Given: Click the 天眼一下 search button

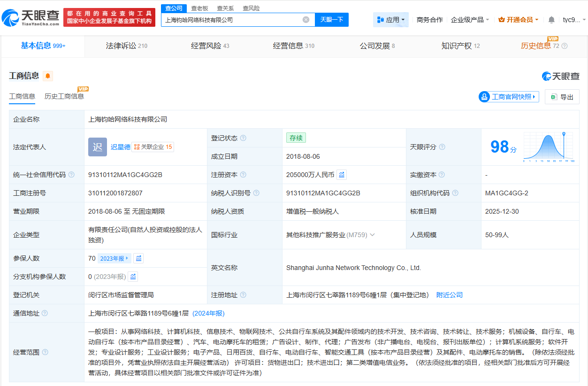Looking at the screenshot, I should 331,20.
